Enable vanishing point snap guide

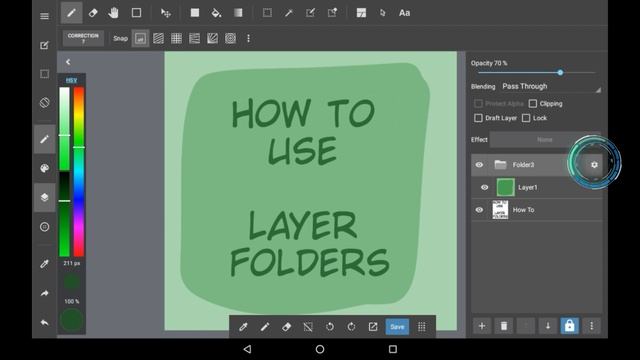point(194,38)
